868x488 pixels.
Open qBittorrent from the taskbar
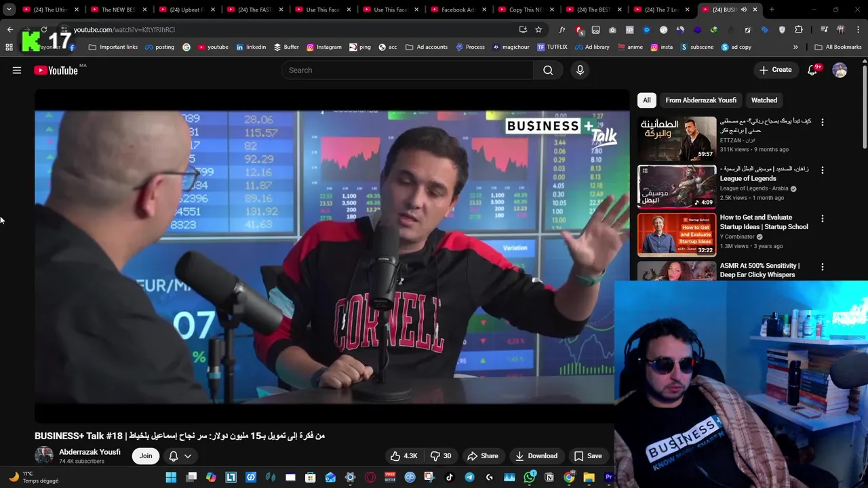pyautogui.click(x=410, y=477)
